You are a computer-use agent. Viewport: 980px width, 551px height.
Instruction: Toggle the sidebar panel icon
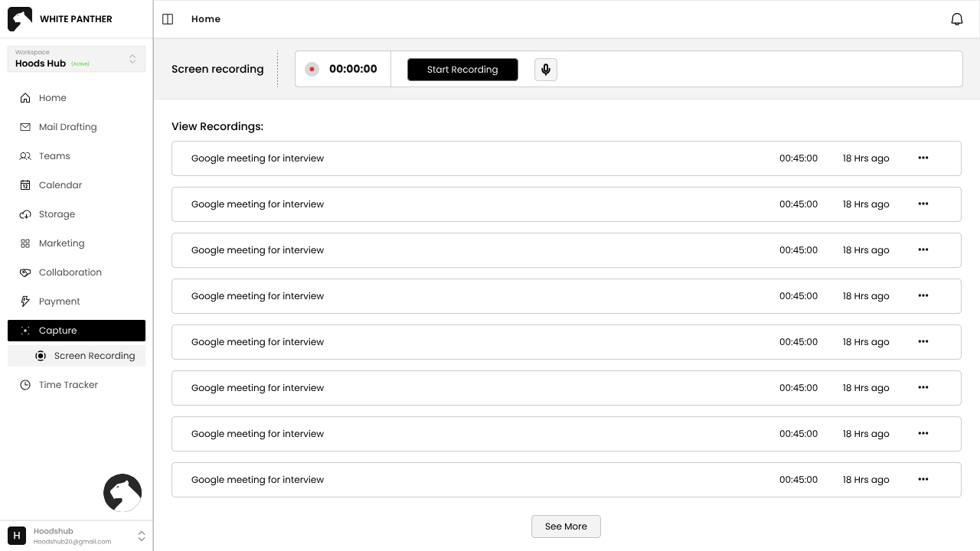pos(168,19)
